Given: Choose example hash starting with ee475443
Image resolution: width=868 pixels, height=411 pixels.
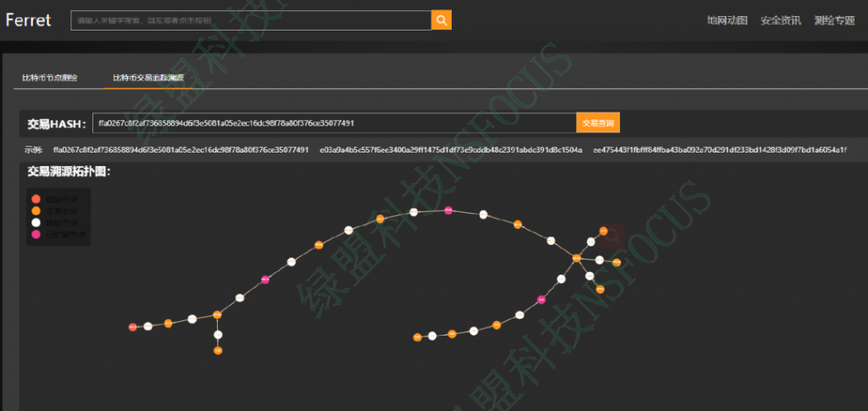Looking at the screenshot, I should point(720,150).
